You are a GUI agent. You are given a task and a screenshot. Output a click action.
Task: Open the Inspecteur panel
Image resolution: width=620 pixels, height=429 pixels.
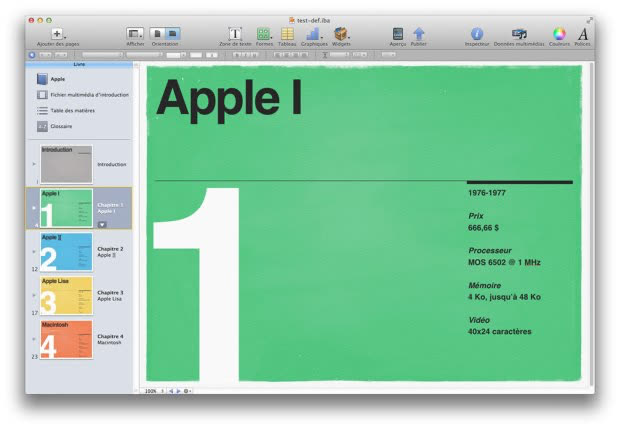[x=477, y=34]
